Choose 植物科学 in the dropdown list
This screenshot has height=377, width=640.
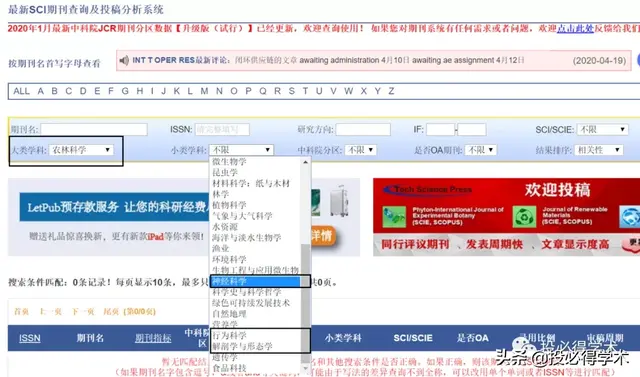(x=229, y=205)
